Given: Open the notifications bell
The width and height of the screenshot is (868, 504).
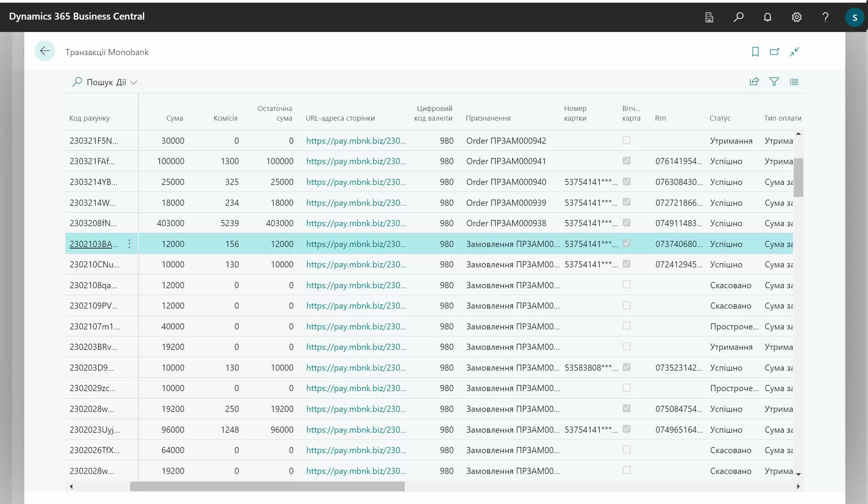Looking at the screenshot, I should [767, 17].
